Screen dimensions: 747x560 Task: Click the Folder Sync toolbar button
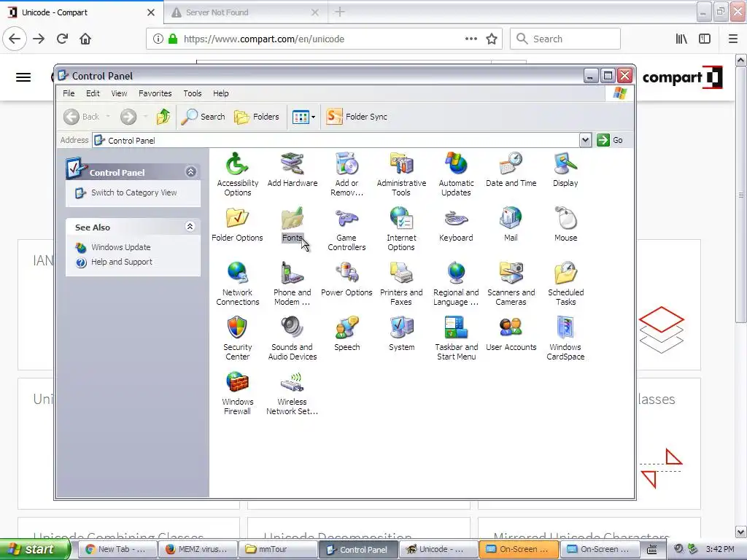[357, 117]
